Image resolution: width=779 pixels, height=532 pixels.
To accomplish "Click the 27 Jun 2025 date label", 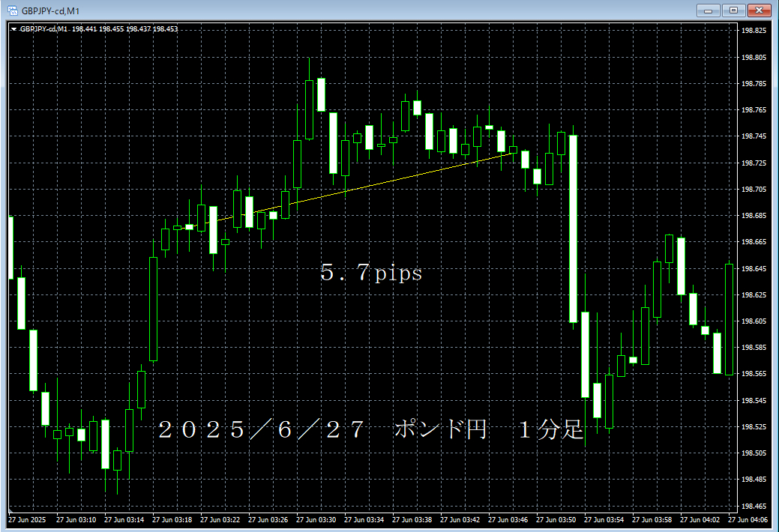I will (27, 519).
